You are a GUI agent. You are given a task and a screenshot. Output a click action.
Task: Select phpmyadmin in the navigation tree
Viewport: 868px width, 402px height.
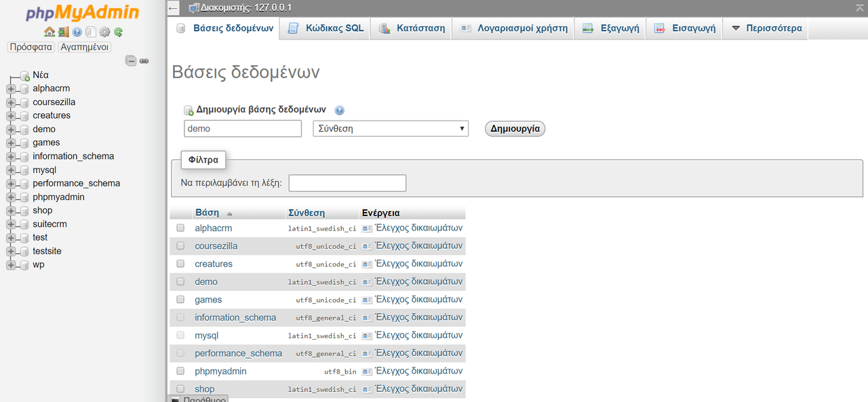tap(58, 197)
